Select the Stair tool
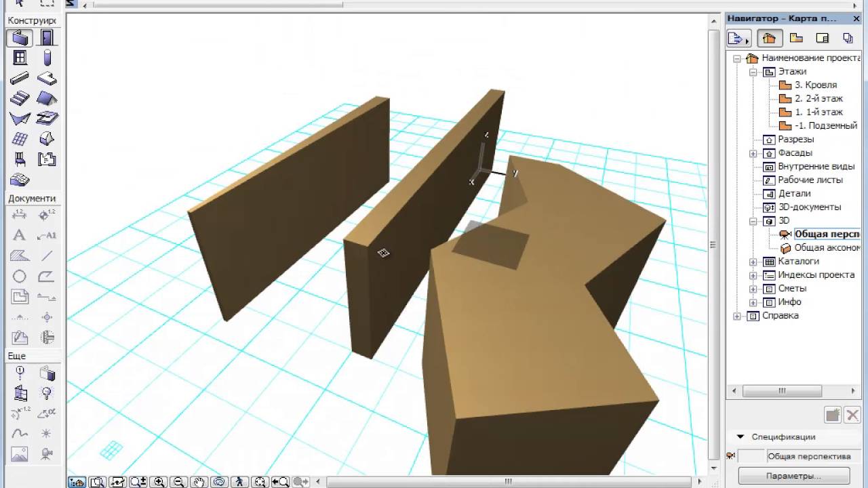 pos(20,98)
